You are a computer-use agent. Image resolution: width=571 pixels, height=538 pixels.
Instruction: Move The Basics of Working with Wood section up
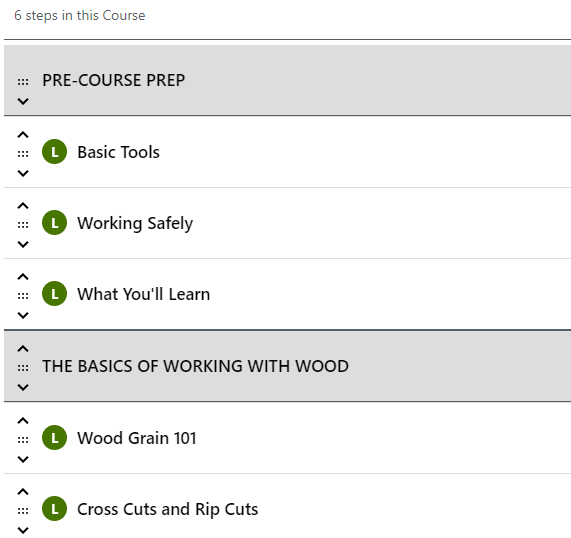23,349
